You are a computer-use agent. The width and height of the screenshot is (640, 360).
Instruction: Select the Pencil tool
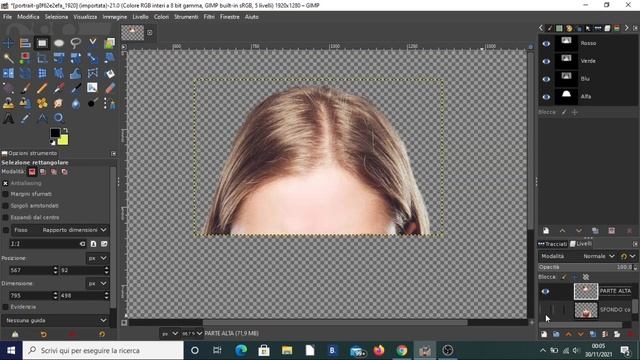tap(42, 89)
